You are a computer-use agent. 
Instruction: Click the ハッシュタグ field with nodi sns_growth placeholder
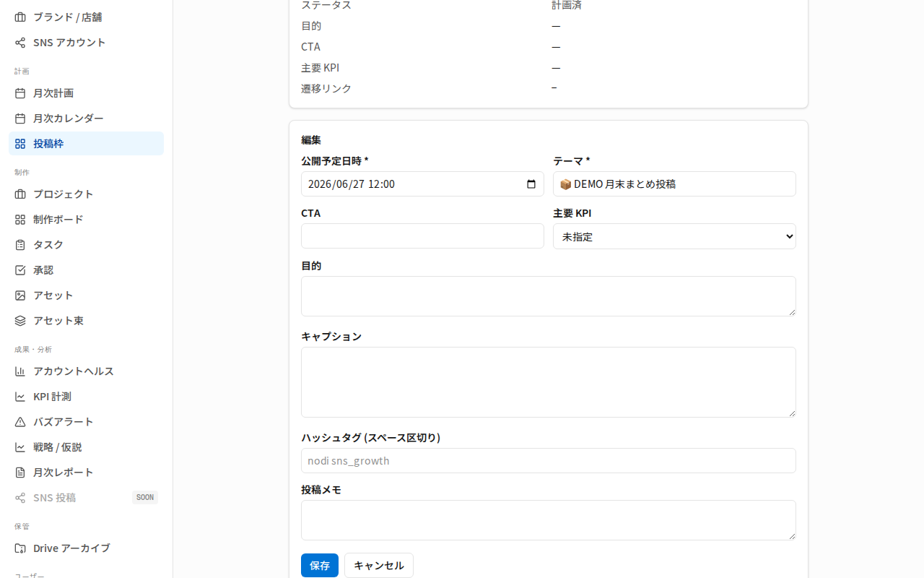pos(549,461)
